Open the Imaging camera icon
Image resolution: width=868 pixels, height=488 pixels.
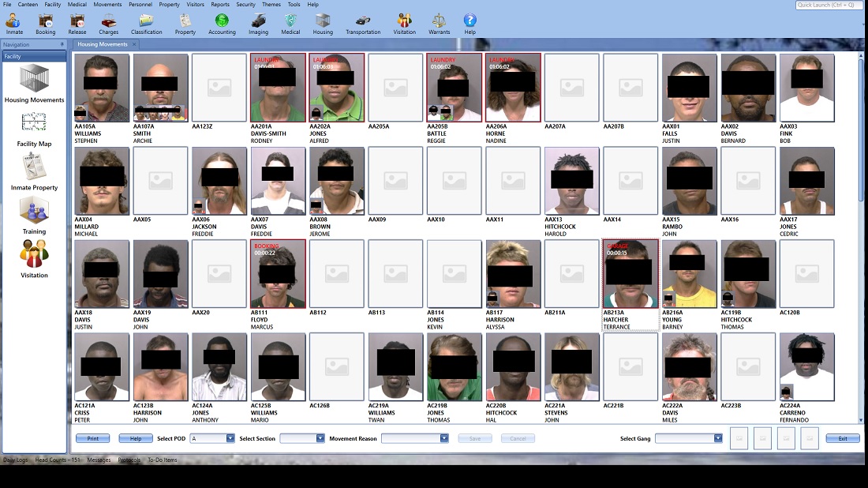[x=259, y=24]
